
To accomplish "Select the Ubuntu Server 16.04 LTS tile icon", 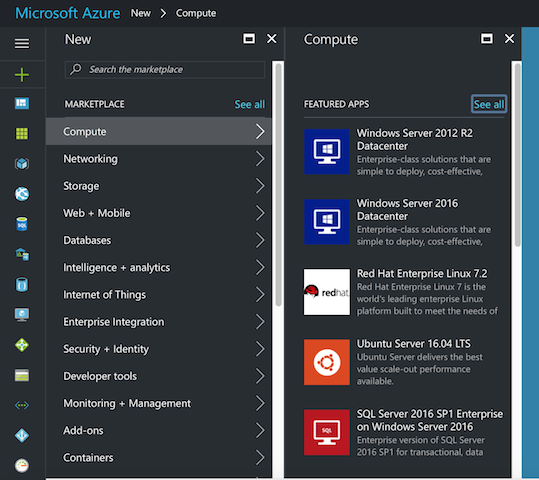I will tap(327, 362).
